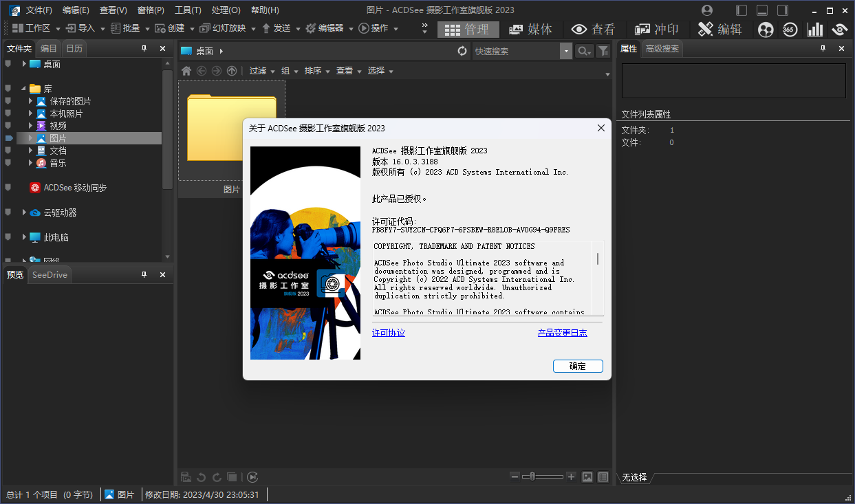Collapse the 库 library node
Viewport: 855px width, 504px height.
24,88
